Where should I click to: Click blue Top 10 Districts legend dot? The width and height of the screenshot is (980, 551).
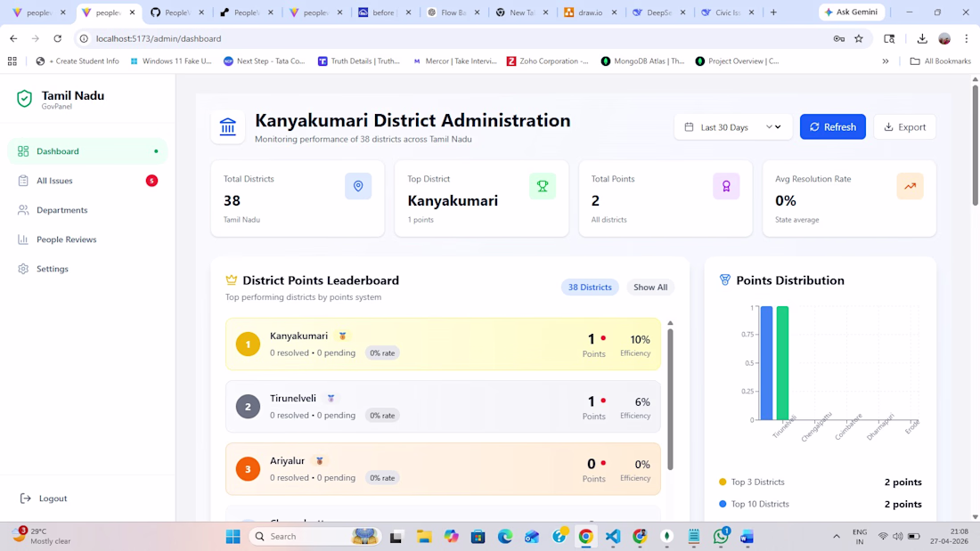point(723,504)
